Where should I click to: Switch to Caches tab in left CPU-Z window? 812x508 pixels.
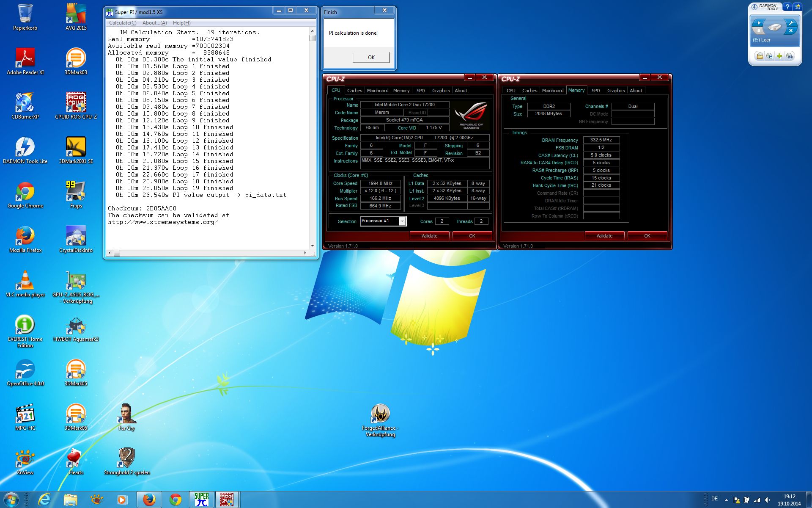pyautogui.click(x=354, y=91)
